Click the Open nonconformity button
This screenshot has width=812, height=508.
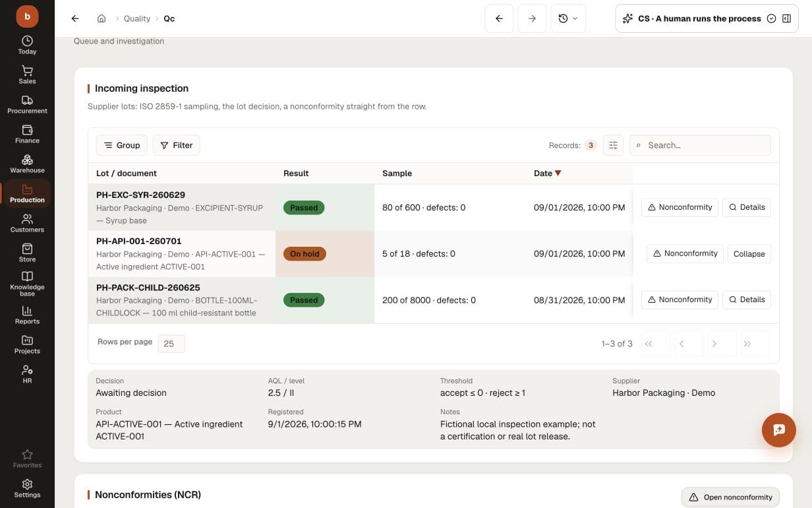point(730,497)
